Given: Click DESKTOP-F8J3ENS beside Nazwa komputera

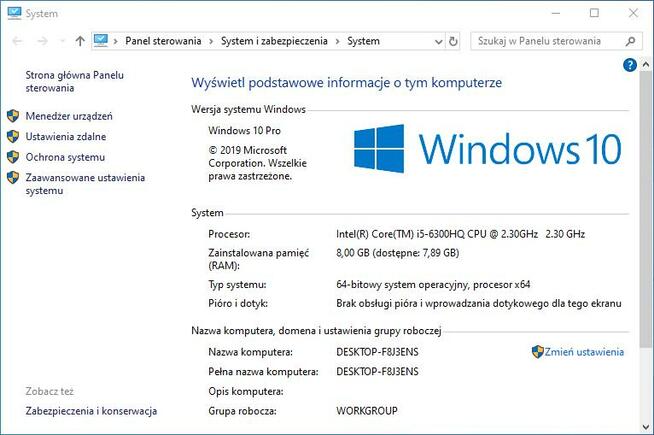Looking at the screenshot, I should (x=377, y=352).
